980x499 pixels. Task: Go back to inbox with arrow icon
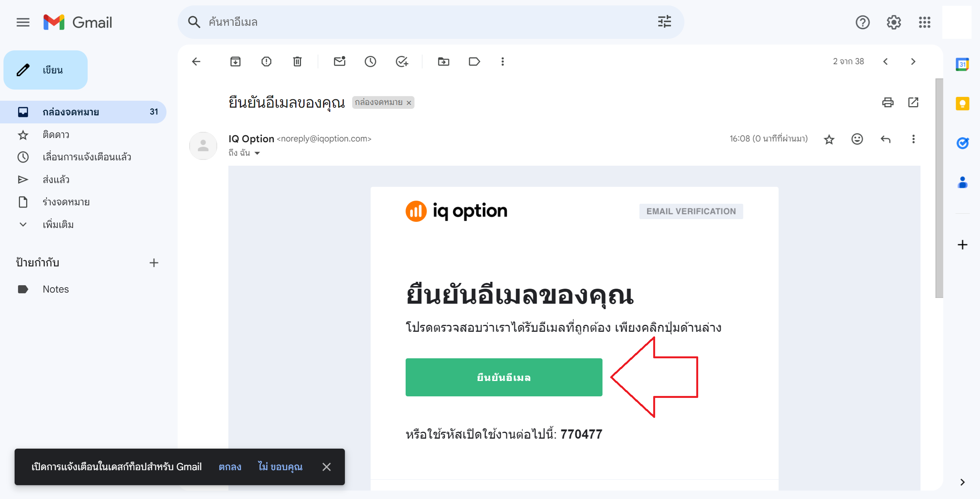(x=196, y=62)
